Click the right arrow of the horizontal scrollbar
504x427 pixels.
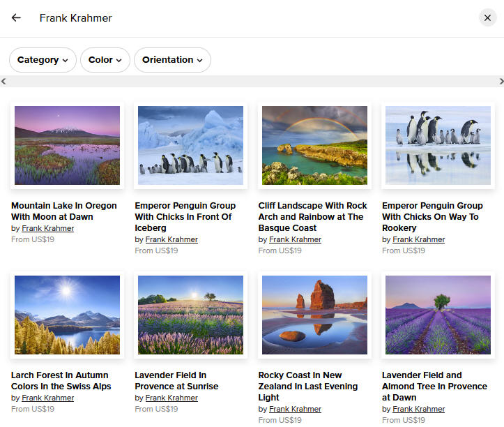point(501,81)
